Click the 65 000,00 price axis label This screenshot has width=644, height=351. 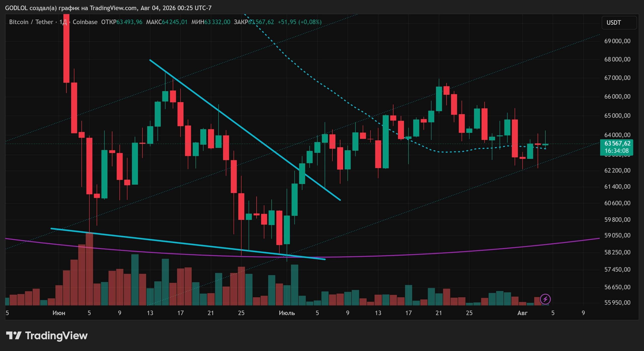pyautogui.click(x=617, y=116)
